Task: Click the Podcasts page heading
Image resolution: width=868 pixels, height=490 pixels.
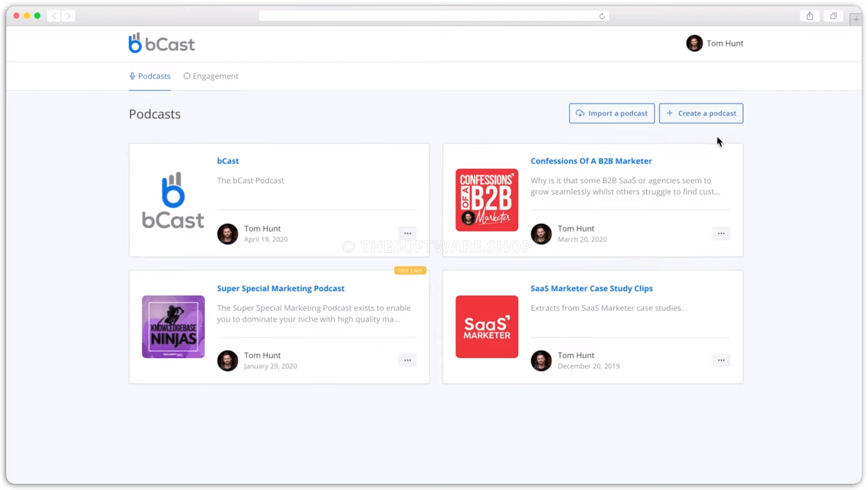Action: (x=155, y=114)
